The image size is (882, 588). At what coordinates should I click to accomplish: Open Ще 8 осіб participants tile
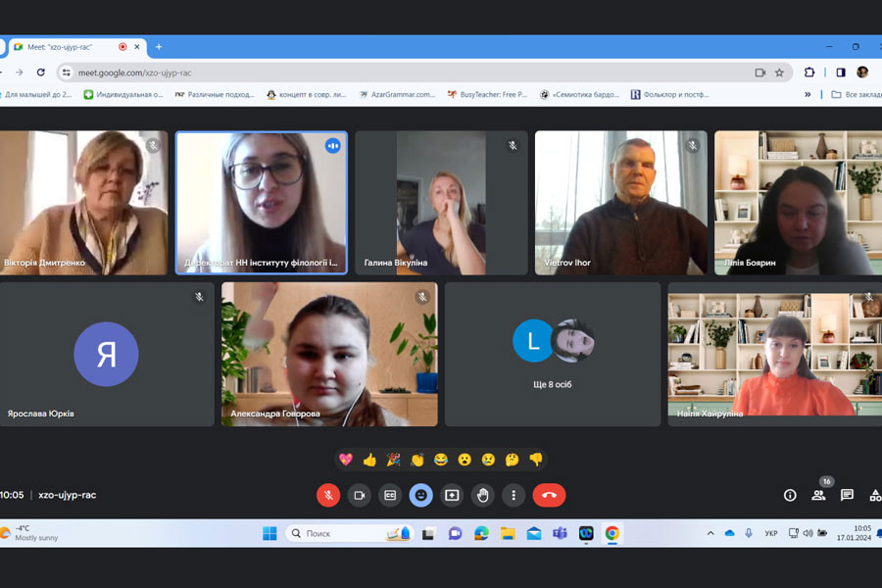pyautogui.click(x=553, y=354)
